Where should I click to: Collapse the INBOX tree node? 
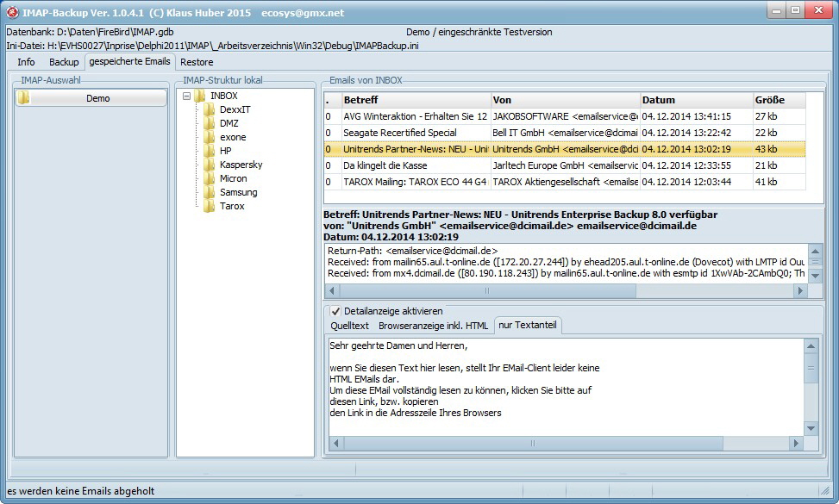[x=187, y=96]
